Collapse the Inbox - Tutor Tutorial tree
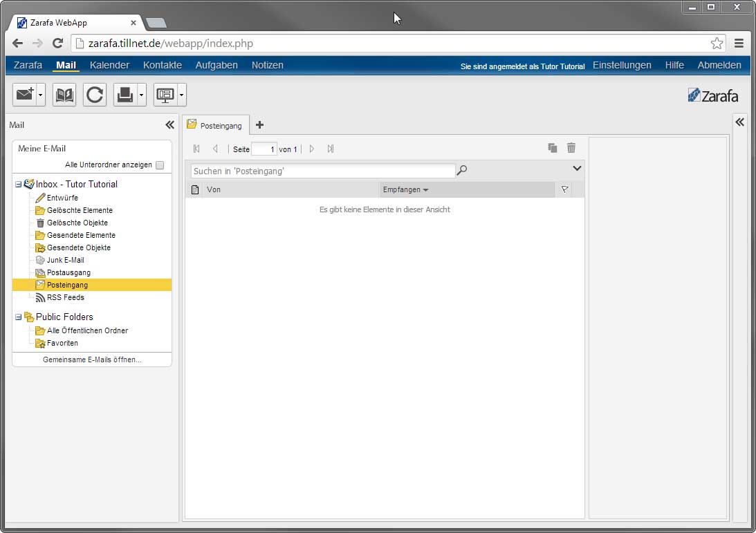Image resolution: width=756 pixels, height=533 pixels. pos(18,184)
